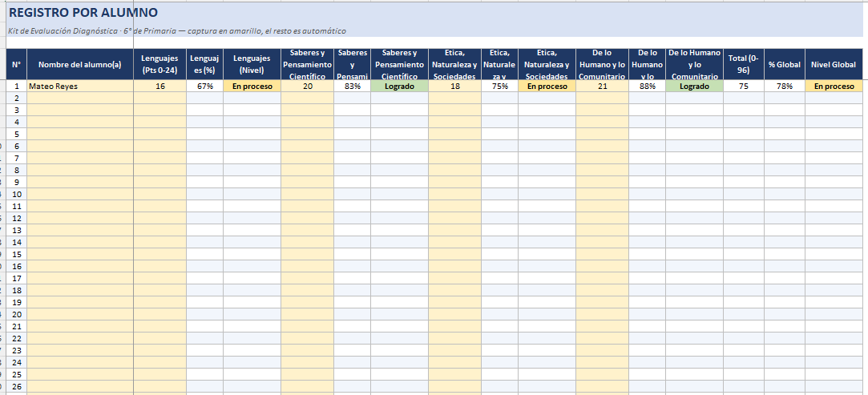
Task: Click Lenguajes points cell for student 9
Action: click(x=159, y=182)
